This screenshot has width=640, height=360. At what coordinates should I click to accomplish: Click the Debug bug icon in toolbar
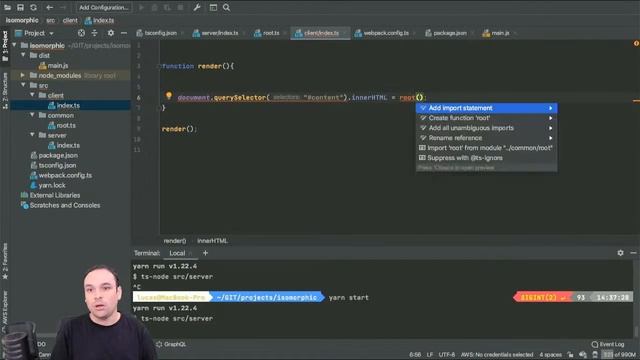tap(154, 7)
